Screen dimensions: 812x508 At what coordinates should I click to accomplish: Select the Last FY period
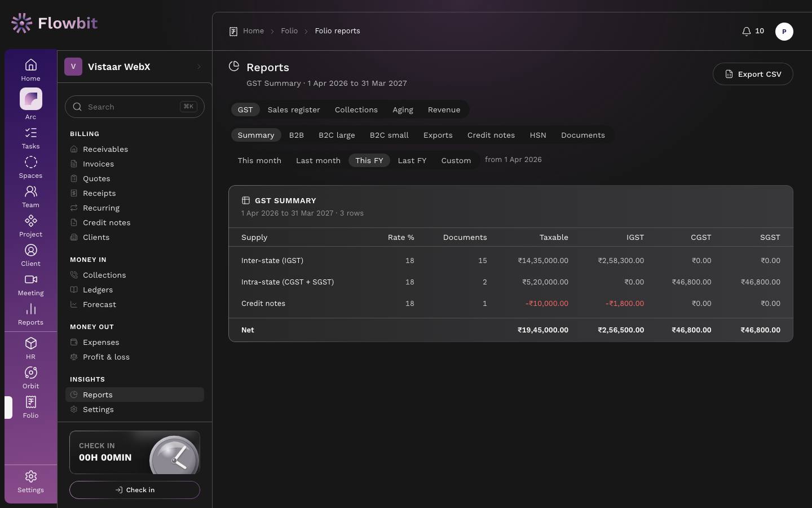(x=412, y=160)
